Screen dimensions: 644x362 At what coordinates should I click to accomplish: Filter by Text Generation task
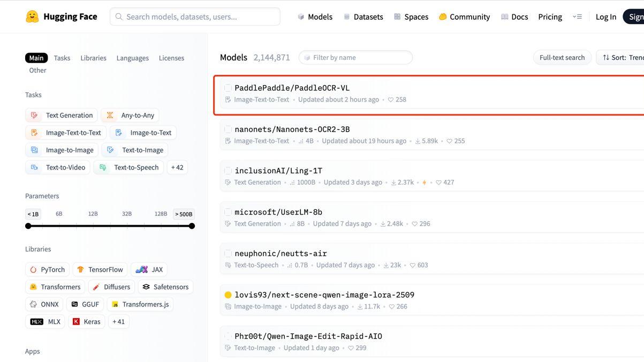click(62, 115)
